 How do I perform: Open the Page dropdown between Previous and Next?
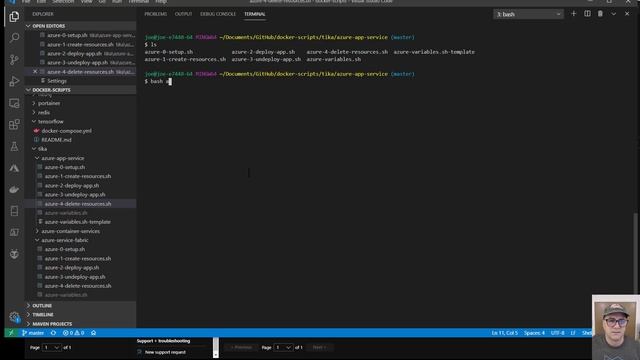coord(283,347)
